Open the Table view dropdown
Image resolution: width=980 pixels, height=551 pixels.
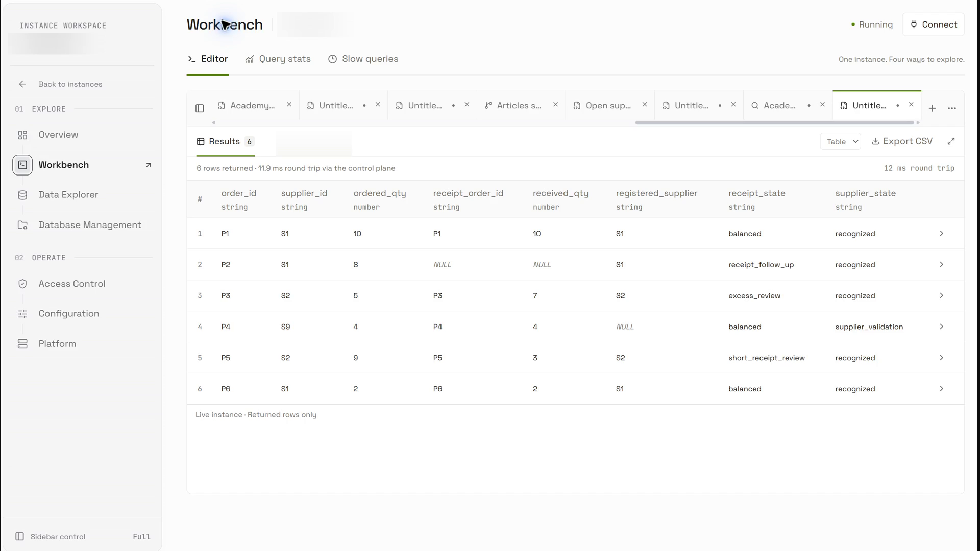pos(840,141)
